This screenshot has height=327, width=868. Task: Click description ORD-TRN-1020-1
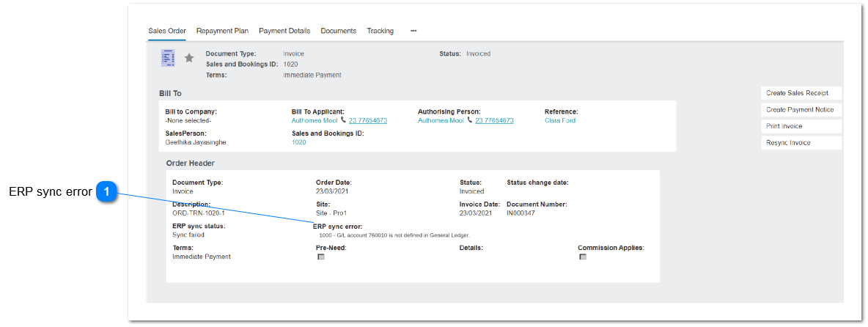(x=199, y=213)
